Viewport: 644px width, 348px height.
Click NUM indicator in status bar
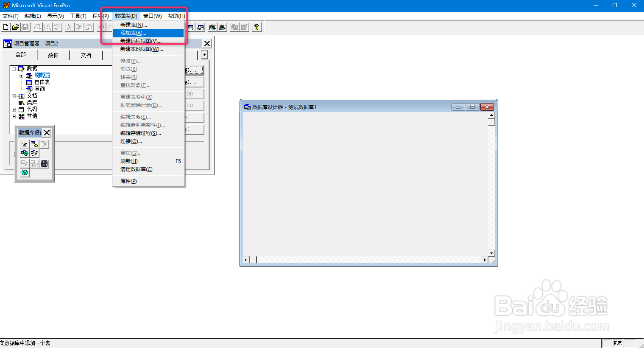pyautogui.click(x=618, y=343)
